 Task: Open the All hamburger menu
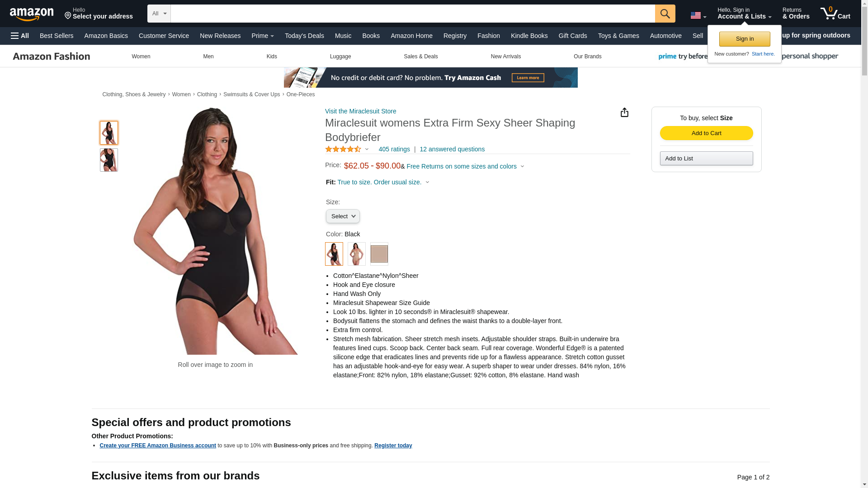point(20,36)
